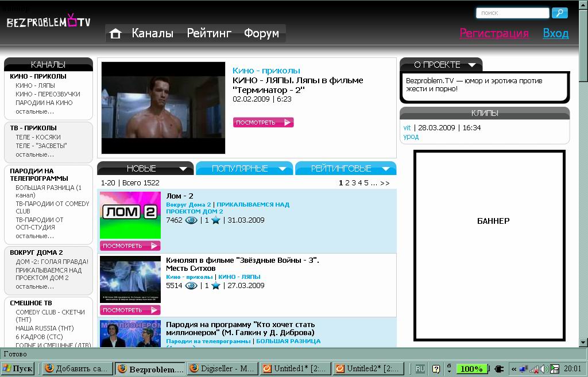Go to page 2 of the video list
The height and width of the screenshot is (377, 588).
(x=347, y=183)
